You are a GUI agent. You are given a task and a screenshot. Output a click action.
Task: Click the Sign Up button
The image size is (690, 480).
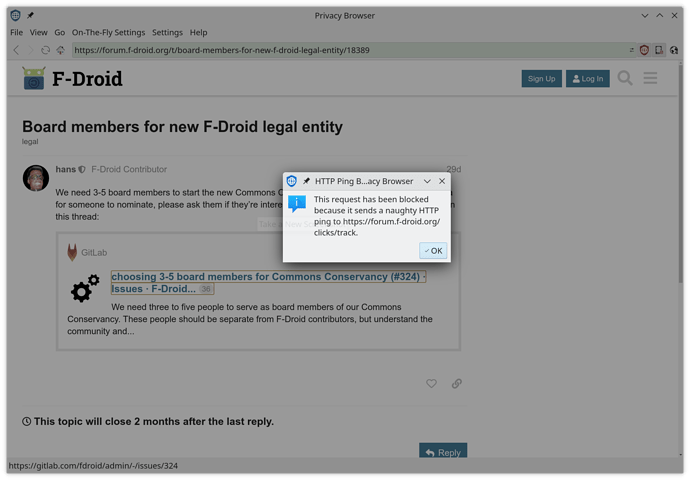click(541, 79)
